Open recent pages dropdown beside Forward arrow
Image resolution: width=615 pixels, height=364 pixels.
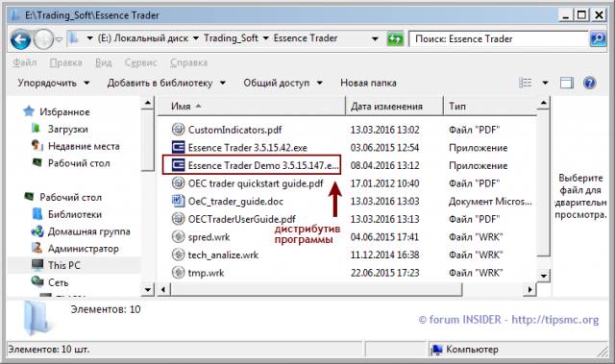pyautogui.click(x=60, y=39)
